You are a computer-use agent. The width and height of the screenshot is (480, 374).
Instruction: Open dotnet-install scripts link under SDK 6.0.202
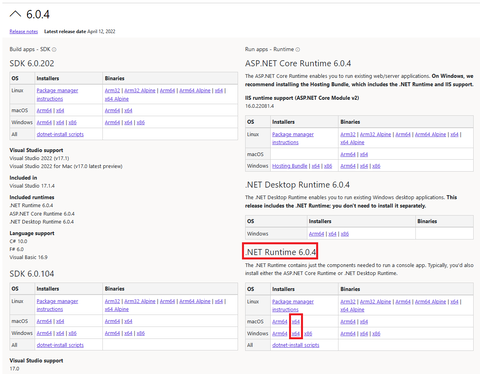click(x=60, y=134)
